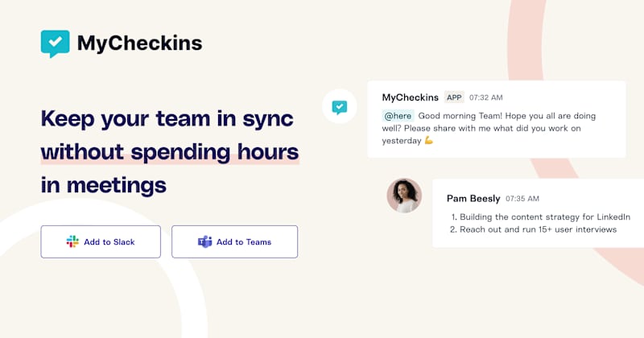Screen dimensions: 644x338
Task: Add MyCheckins to Slack
Action: click(x=101, y=242)
